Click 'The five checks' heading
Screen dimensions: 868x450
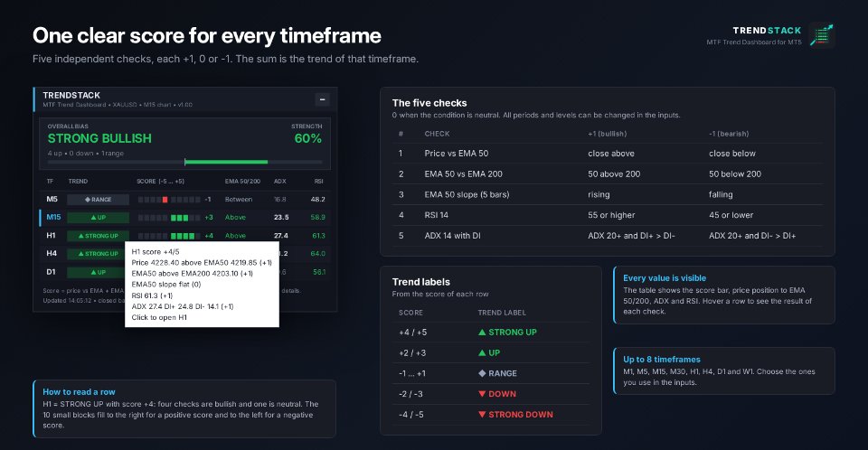point(429,103)
